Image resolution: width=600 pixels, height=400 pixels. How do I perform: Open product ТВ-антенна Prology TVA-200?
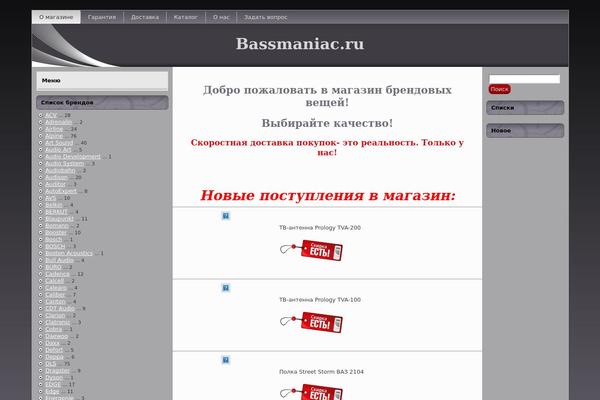click(320, 228)
